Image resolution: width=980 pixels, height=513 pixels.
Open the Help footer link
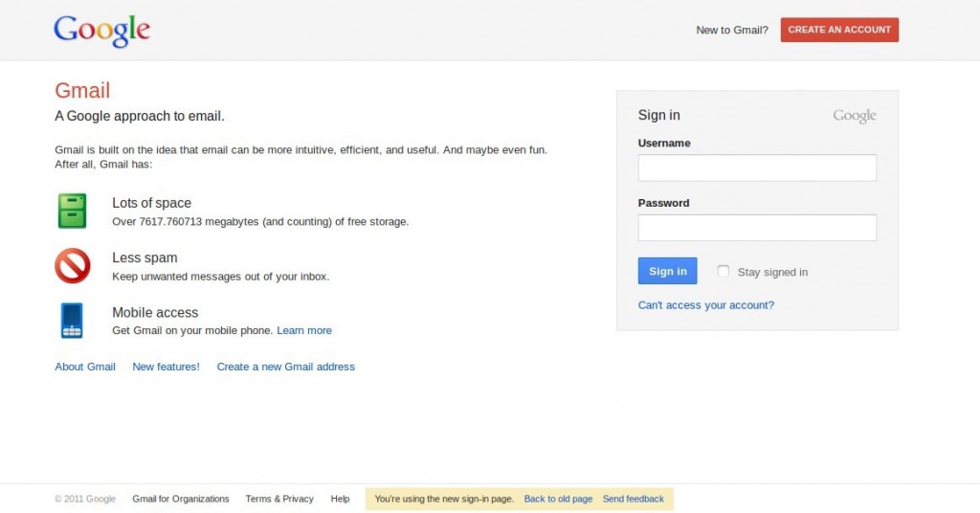(340, 499)
